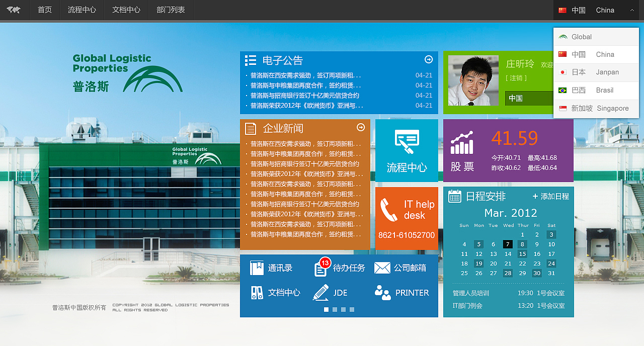This screenshot has height=346, width=644.
Task: Select date 7 in the calendar
Action: pos(508,244)
